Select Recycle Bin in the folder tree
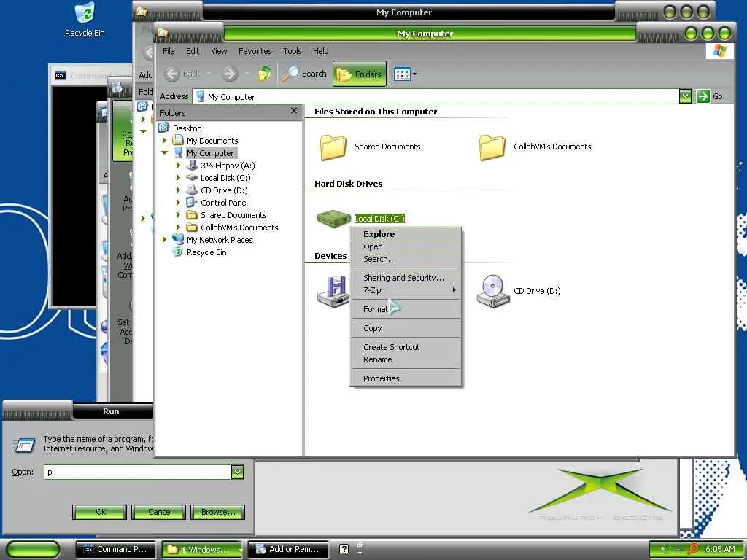This screenshot has width=747, height=560. [x=206, y=252]
